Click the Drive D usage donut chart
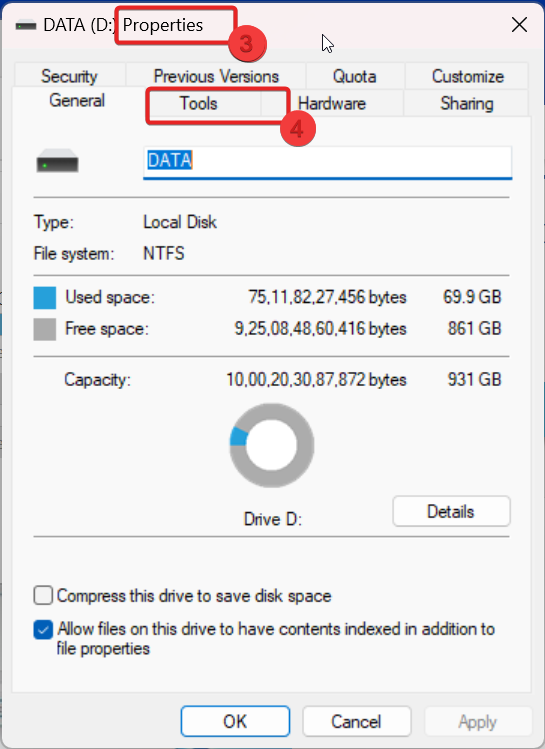Viewport: 545px width, 749px height. [272, 445]
